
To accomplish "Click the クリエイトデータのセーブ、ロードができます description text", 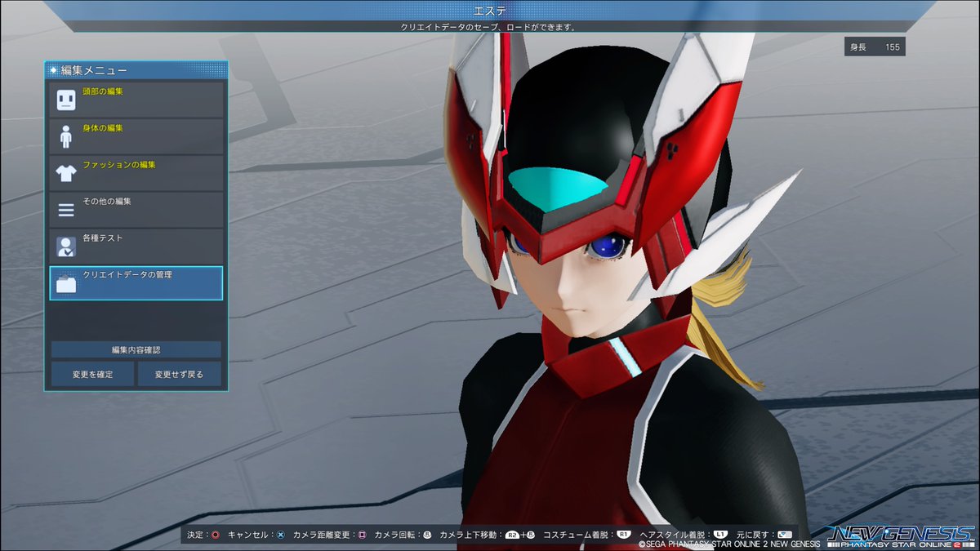I will point(489,27).
